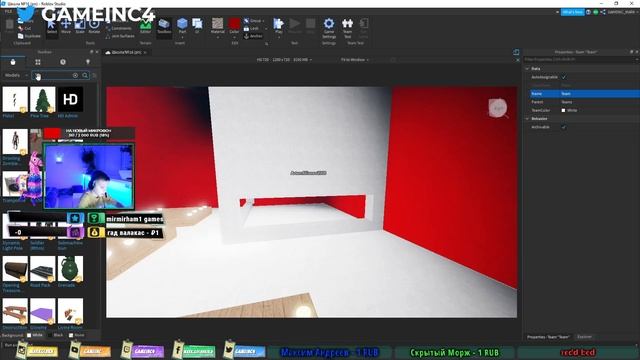Click the white TeamColor swatch
The width and height of the screenshot is (640, 360).
point(563,110)
